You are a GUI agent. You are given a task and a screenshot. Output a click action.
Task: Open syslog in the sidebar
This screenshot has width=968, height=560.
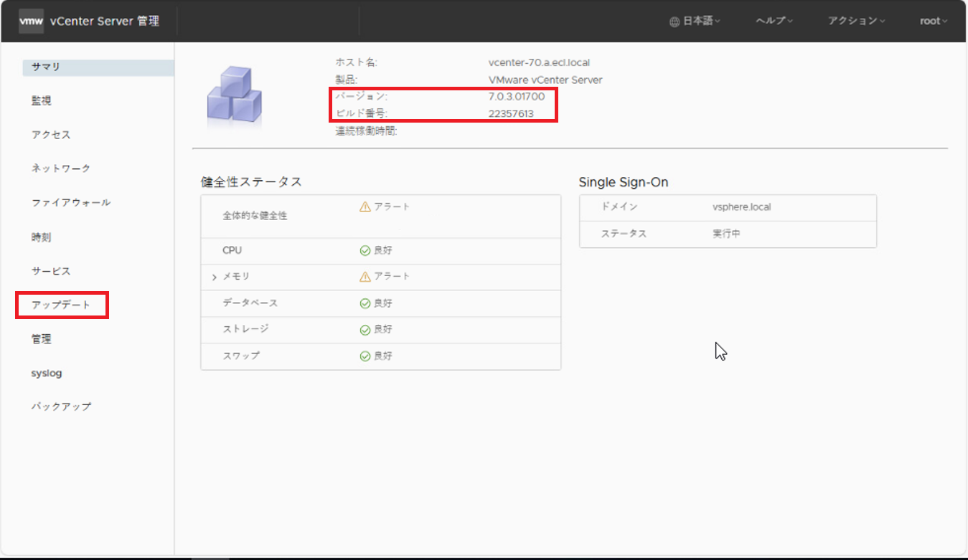[x=47, y=374]
